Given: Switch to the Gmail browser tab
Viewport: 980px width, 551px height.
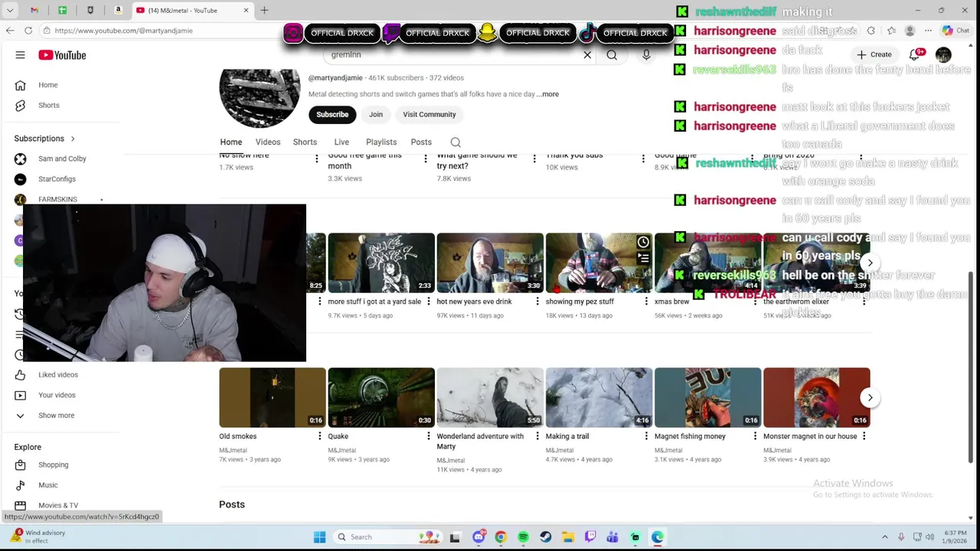Looking at the screenshot, I should (x=34, y=10).
